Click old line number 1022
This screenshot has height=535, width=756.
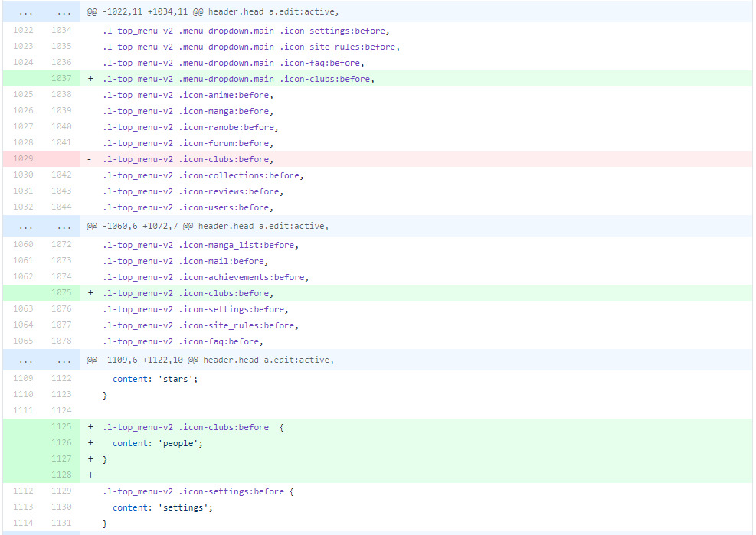point(23,31)
